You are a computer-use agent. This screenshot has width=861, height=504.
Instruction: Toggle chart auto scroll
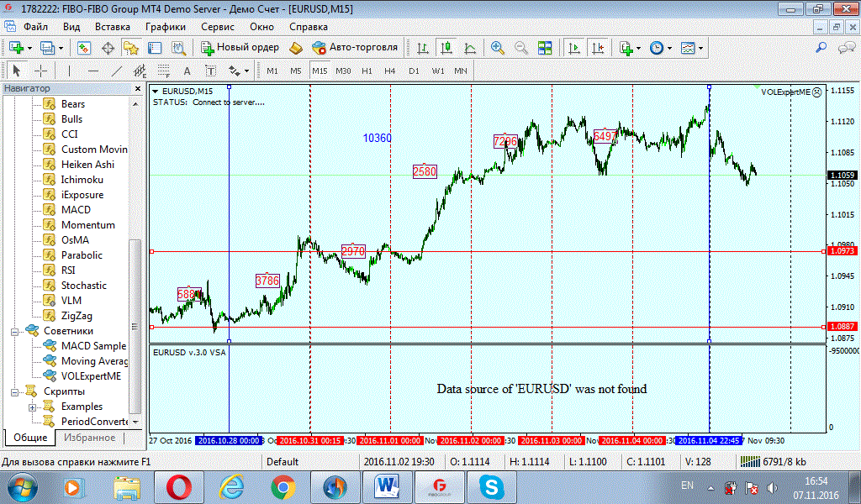coord(573,48)
